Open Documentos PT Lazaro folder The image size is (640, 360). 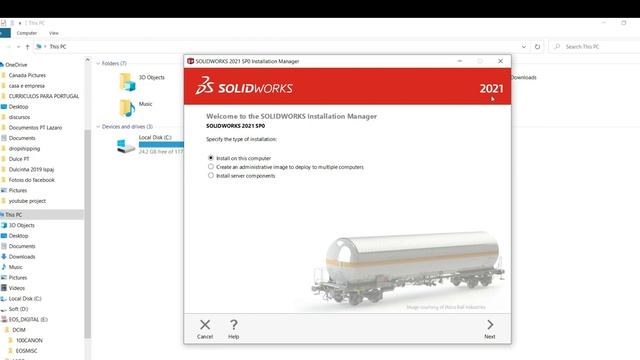pyautogui.click(x=35, y=128)
